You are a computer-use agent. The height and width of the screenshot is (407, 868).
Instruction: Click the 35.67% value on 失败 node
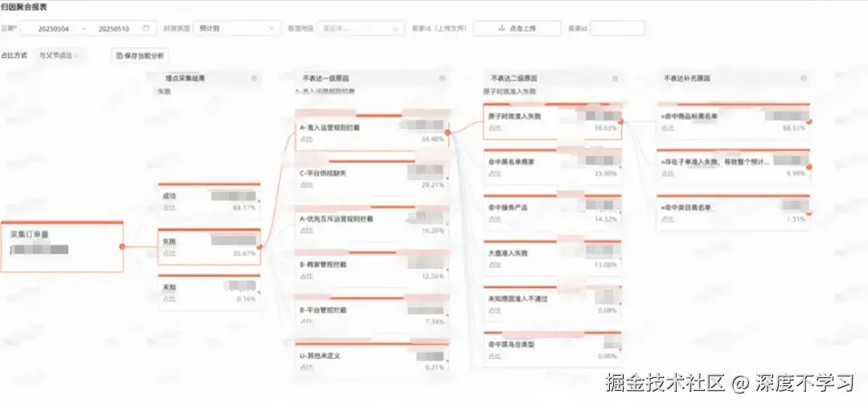244,254
